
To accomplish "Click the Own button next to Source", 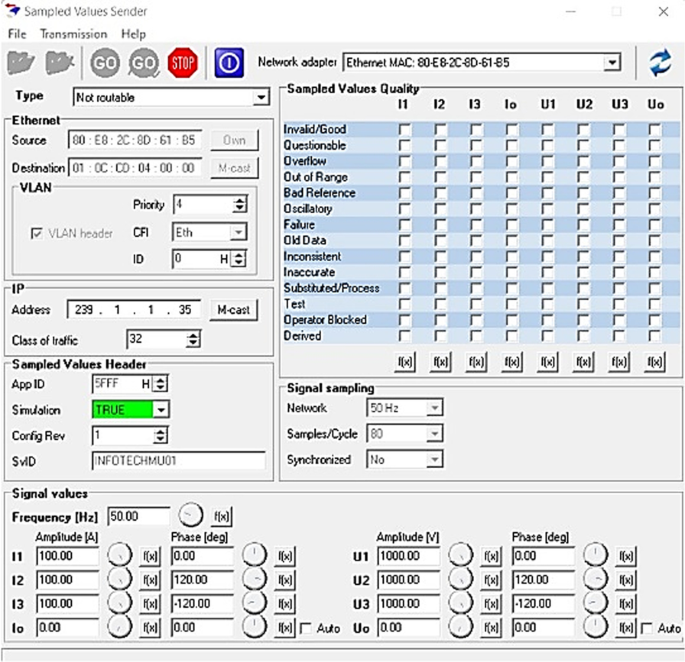I will pyautogui.click(x=232, y=141).
